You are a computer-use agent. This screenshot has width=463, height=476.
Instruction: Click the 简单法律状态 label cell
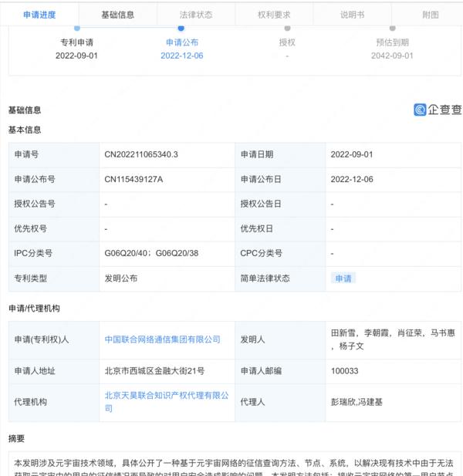point(280,278)
